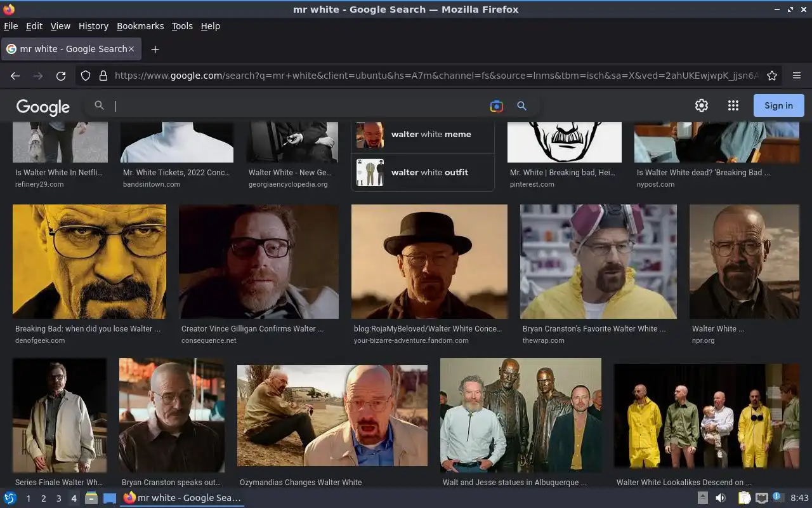Click the Mr. White line-art drawing thumbnail
The height and width of the screenshot is (508, 812).
coord(565,142)
